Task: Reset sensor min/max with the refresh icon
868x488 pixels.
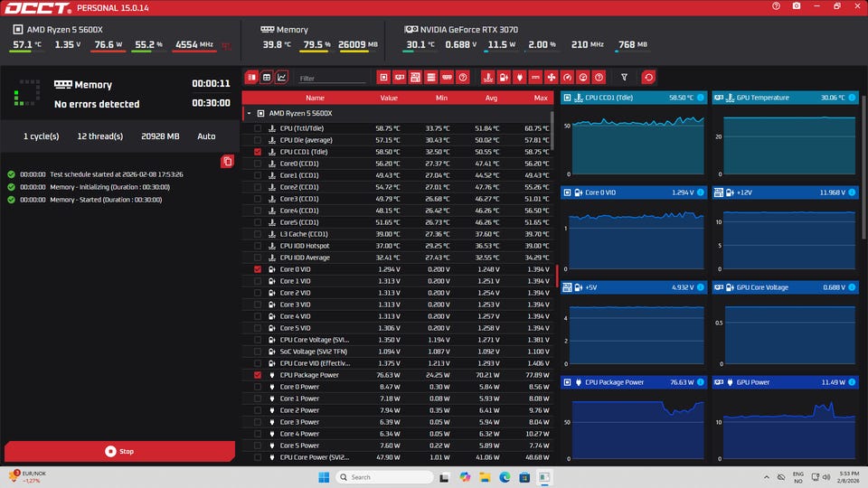Action: pos(649,78)
